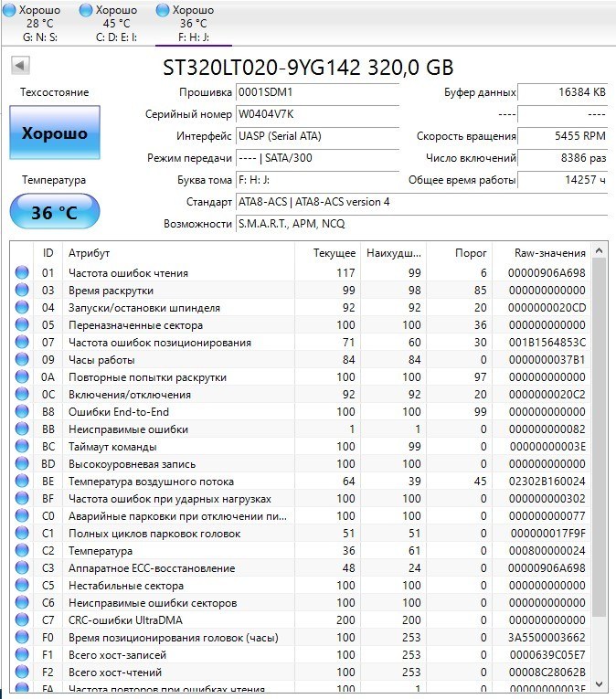Click status icon of attribute BE airflow temperature
616x699 pixels.
coord(22,481)
